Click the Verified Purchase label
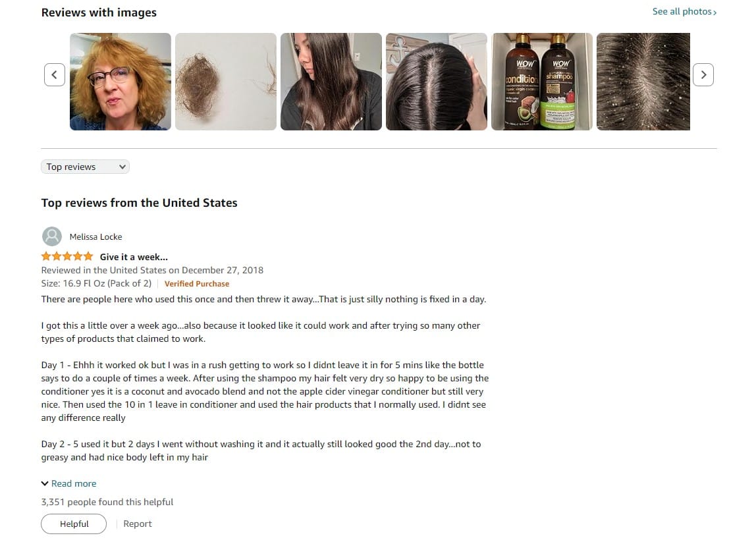 [x=197, y=284]
